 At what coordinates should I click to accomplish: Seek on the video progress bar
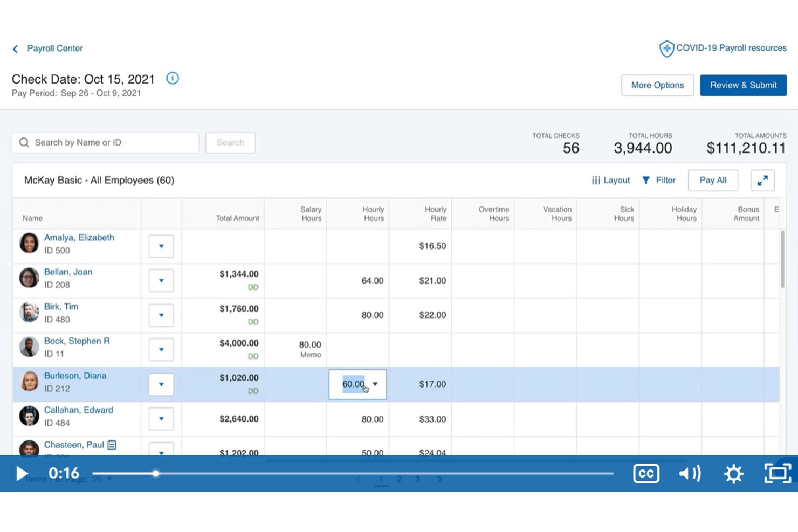[353, 474]
